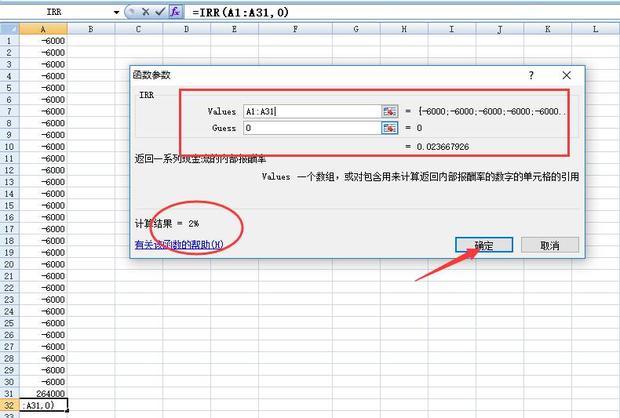This screenshot has width=620, height=418.
Task: Click active cell A32 with formula
Action: [x=43, y=405]
